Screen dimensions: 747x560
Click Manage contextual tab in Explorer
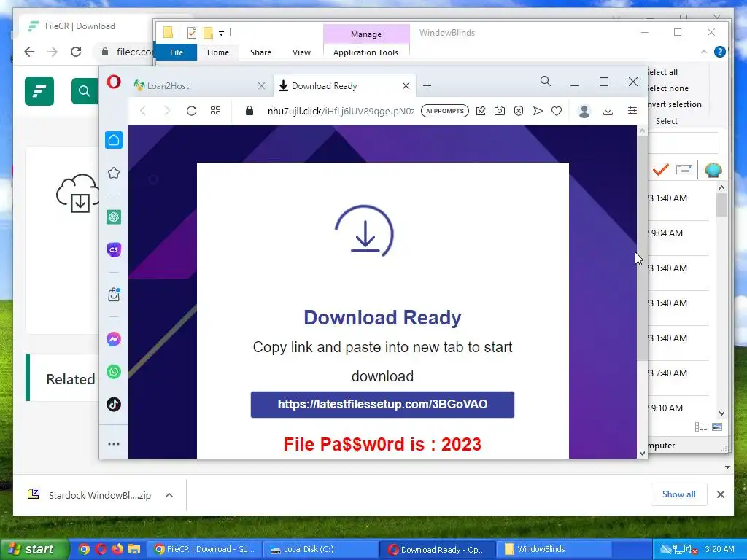point(366,34)
